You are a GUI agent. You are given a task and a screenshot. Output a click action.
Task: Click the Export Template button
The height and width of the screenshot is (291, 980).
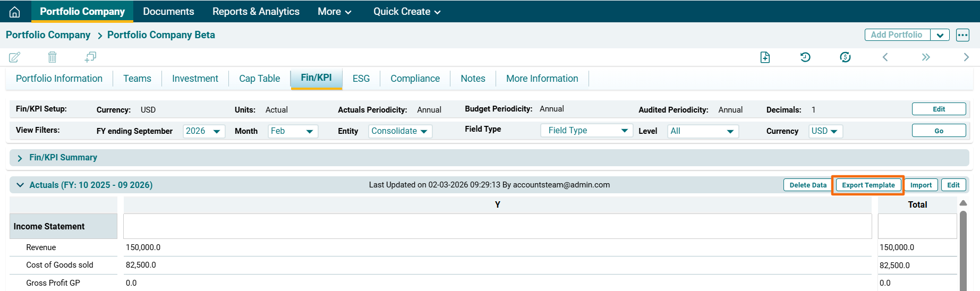868,185
